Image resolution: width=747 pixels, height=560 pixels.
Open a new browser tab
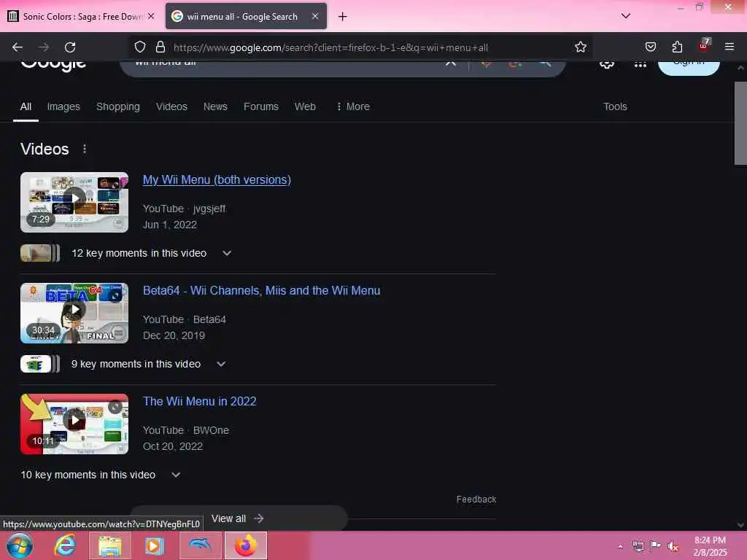[343, 17]
